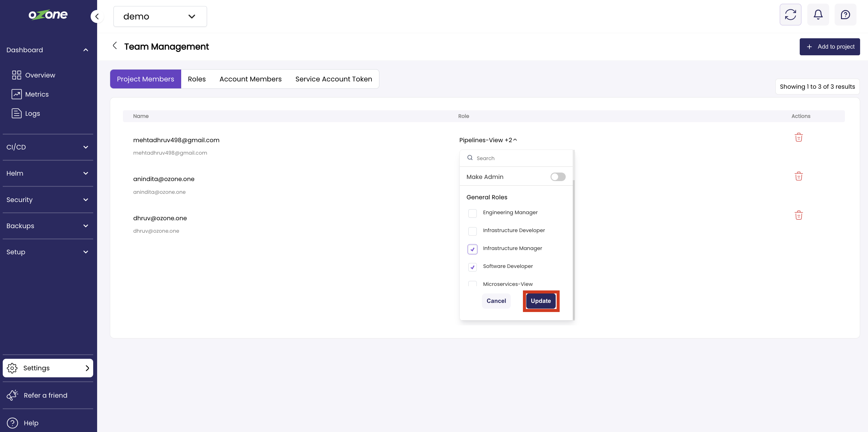Expand the CI/CD sidebar section

(x=48, y=147)
